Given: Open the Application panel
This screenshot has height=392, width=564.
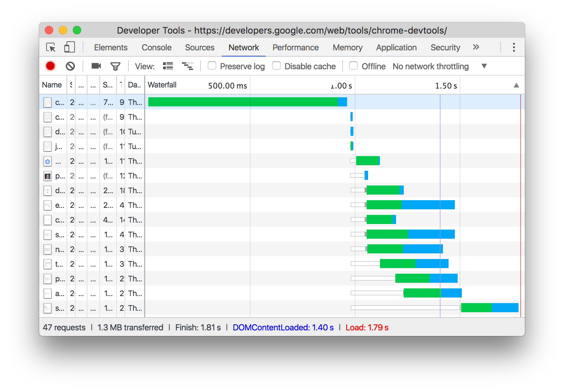Looking at the screenshot, I should [x=396, y=47].
